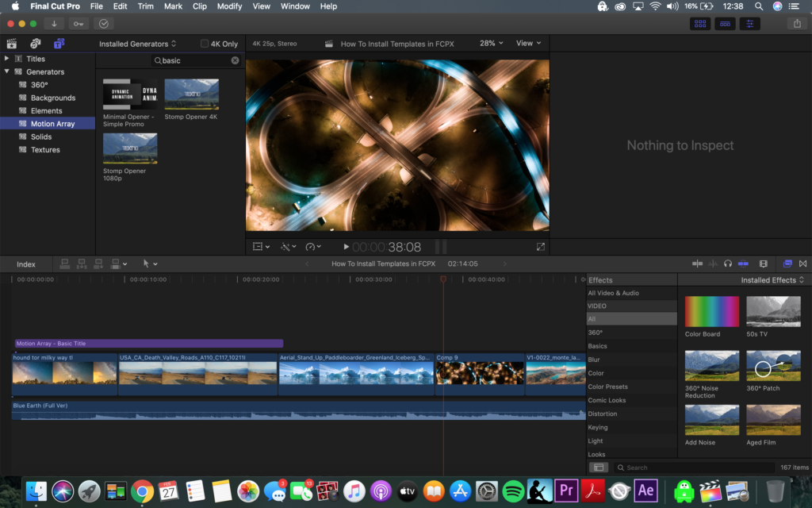Click the Background Tasks checkmark icon
Image resolution: width=812 pixels, height=508 pixels.
pos(104,24)
